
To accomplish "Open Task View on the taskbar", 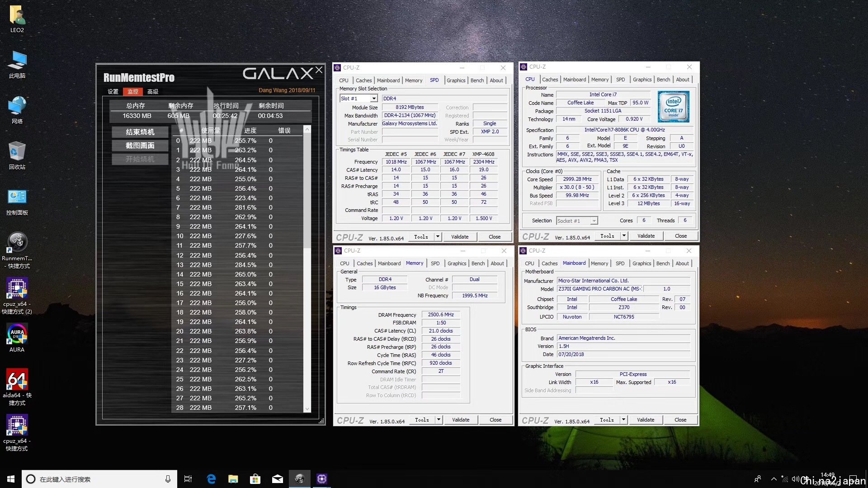I will coord(188,479).
